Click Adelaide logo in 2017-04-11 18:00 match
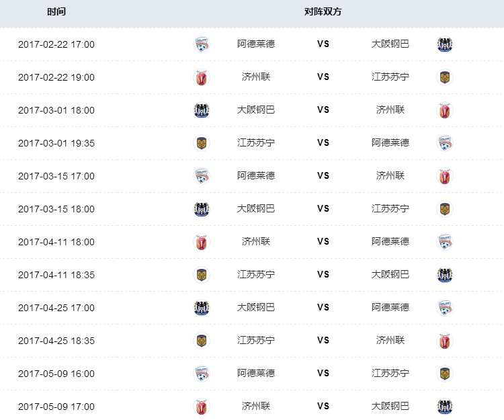 pyautogui.click(x=444, y=242)
